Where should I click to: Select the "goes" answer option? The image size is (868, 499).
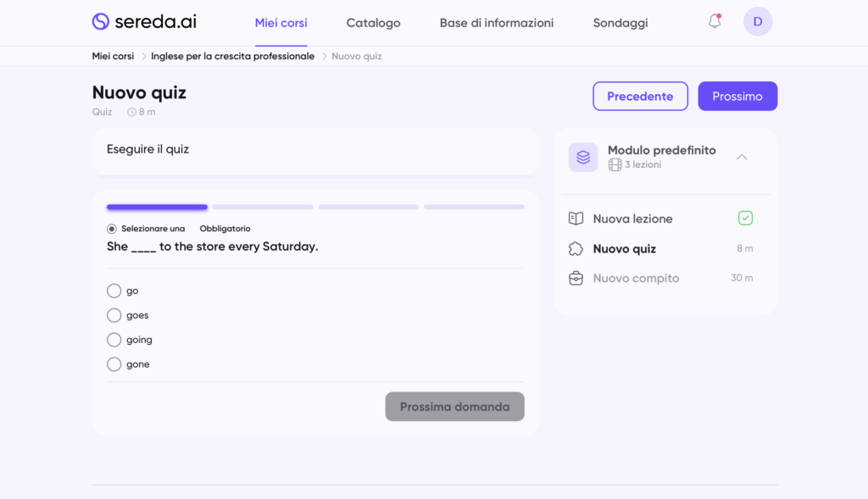pos(114,315)
